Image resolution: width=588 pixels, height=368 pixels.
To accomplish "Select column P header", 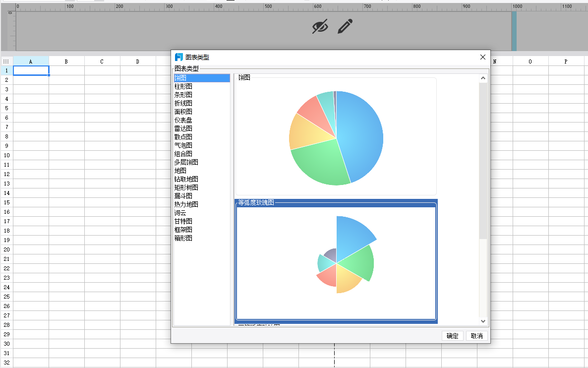I will coord(566,61).
